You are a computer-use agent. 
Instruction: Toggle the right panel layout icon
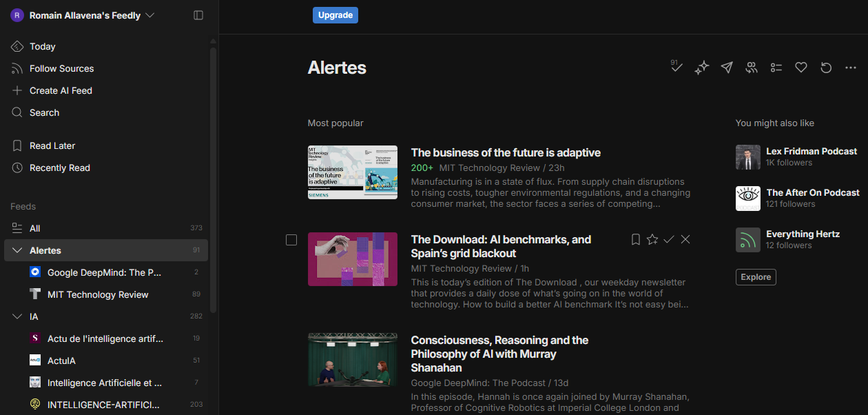point(198,14)
